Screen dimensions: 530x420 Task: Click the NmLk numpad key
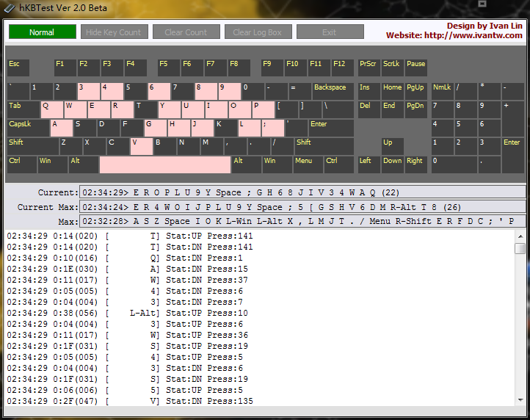pos(442,92)
